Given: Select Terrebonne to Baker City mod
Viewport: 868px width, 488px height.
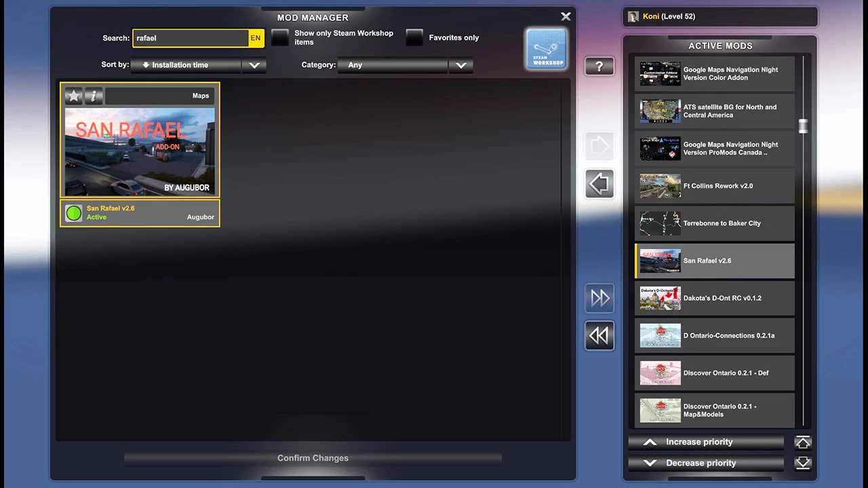Looking at the screenshot, I should pyautogui.click(x=715, y=224).
